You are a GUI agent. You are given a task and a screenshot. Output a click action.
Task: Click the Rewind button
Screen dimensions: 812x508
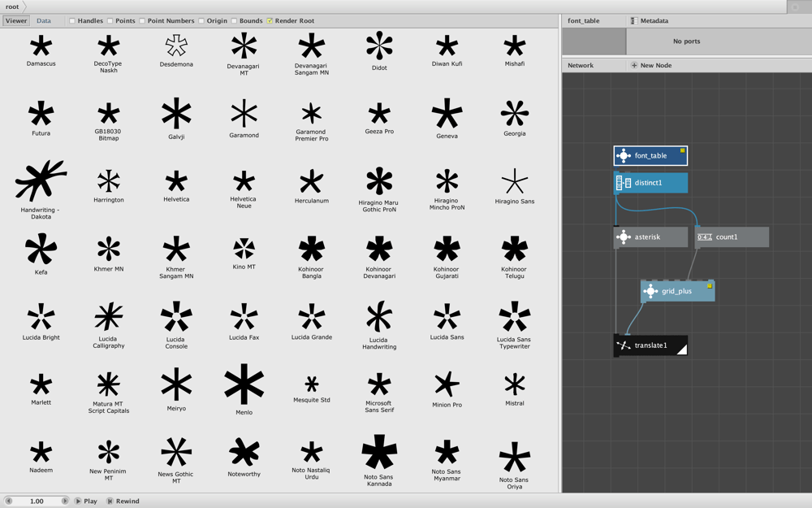click(x=123, y=501)
